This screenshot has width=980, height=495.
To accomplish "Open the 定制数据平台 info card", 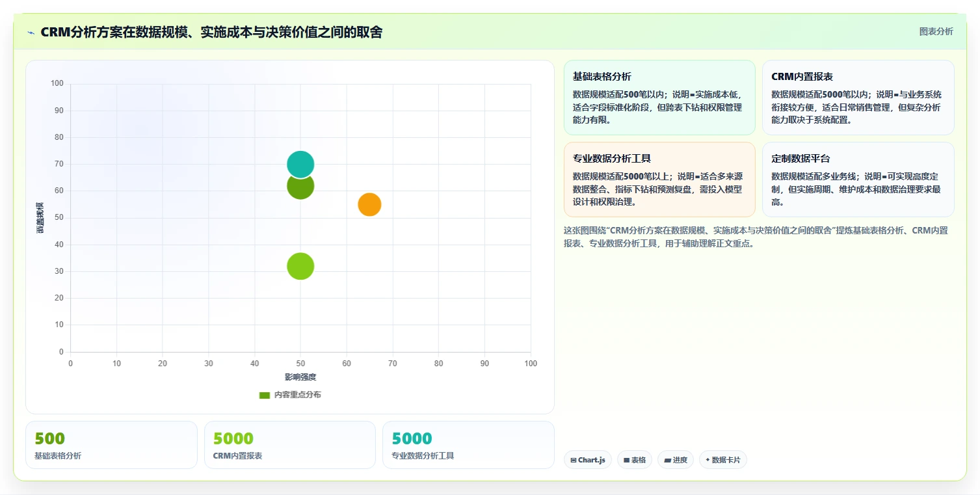I will (858, 180).
